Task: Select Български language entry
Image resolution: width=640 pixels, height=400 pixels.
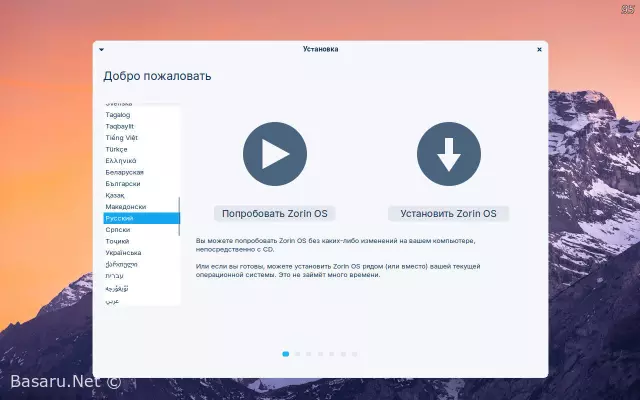Action: [x=141, y=184]
